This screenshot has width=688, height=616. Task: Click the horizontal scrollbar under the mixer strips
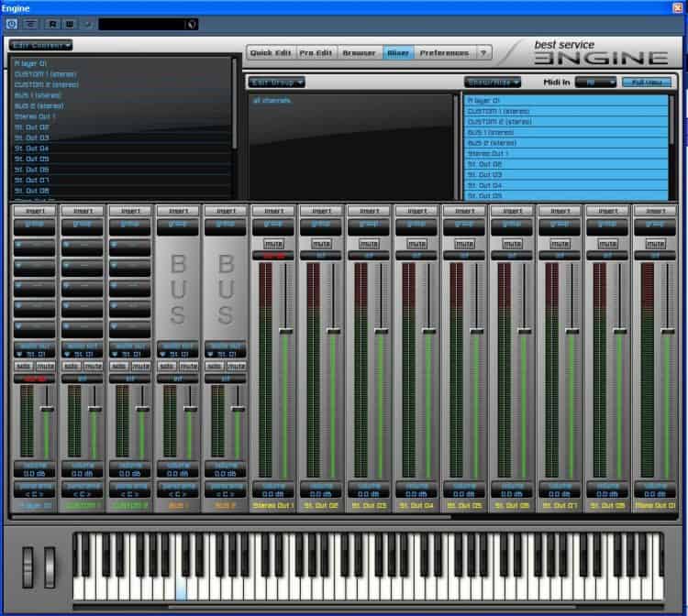232,517
